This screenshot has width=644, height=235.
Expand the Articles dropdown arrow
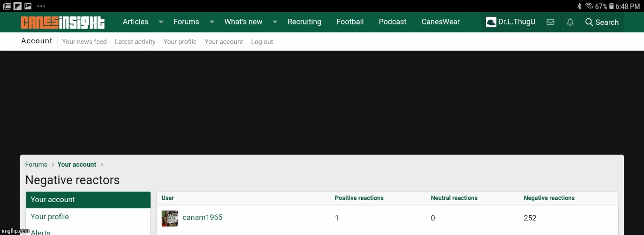pos(161,22)
